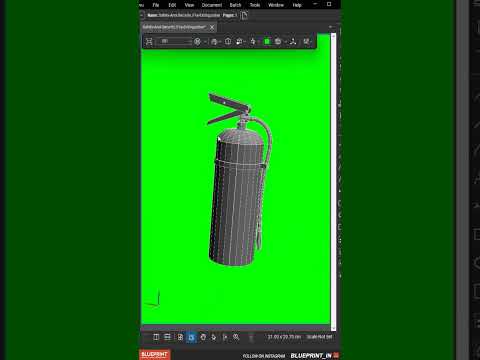Screen dimensions: 480x360
Task: Open the Tools menu
Action: [255, 5]
